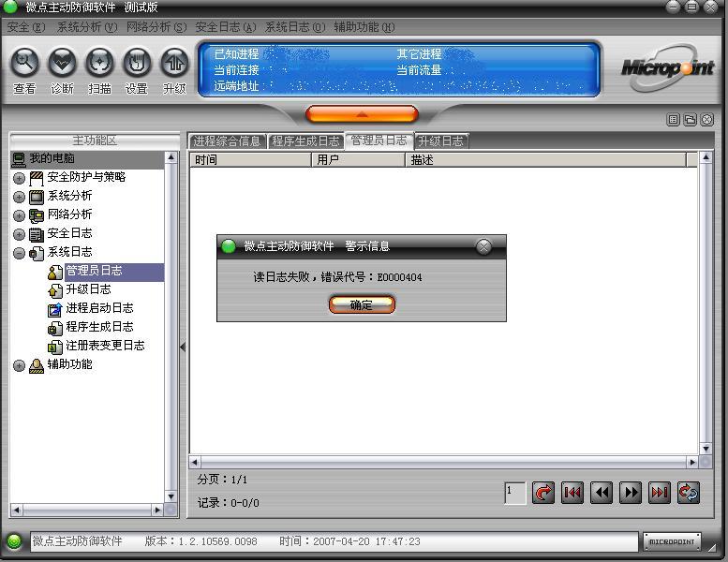Expand the 网络分析 tree node

pyautogui.click(x=19, y=215)
